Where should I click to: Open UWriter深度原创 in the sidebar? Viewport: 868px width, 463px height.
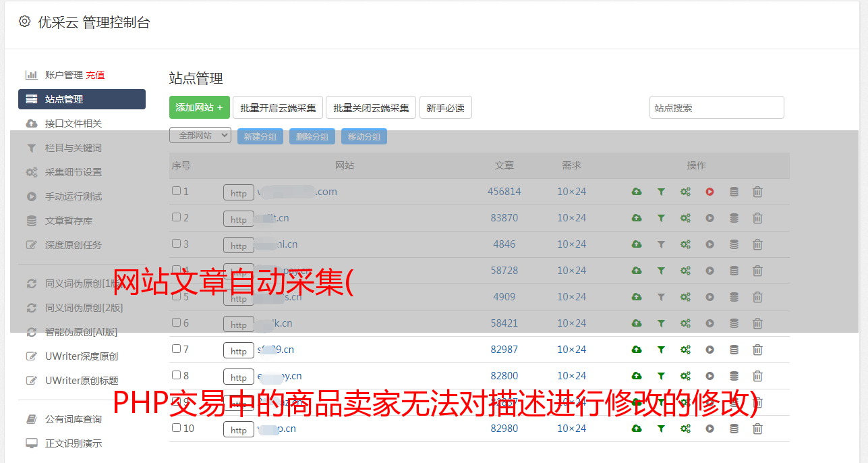(x=82, y=356)
